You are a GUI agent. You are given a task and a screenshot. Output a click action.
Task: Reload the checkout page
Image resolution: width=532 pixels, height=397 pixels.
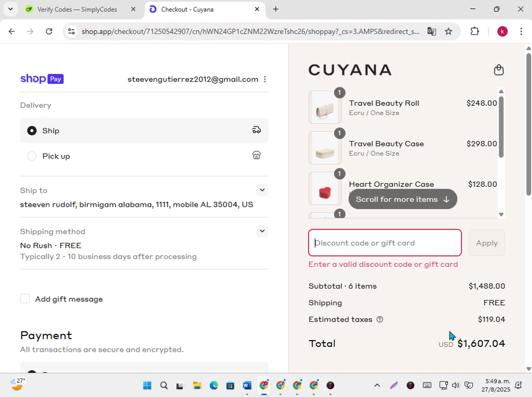pos(49,32)
